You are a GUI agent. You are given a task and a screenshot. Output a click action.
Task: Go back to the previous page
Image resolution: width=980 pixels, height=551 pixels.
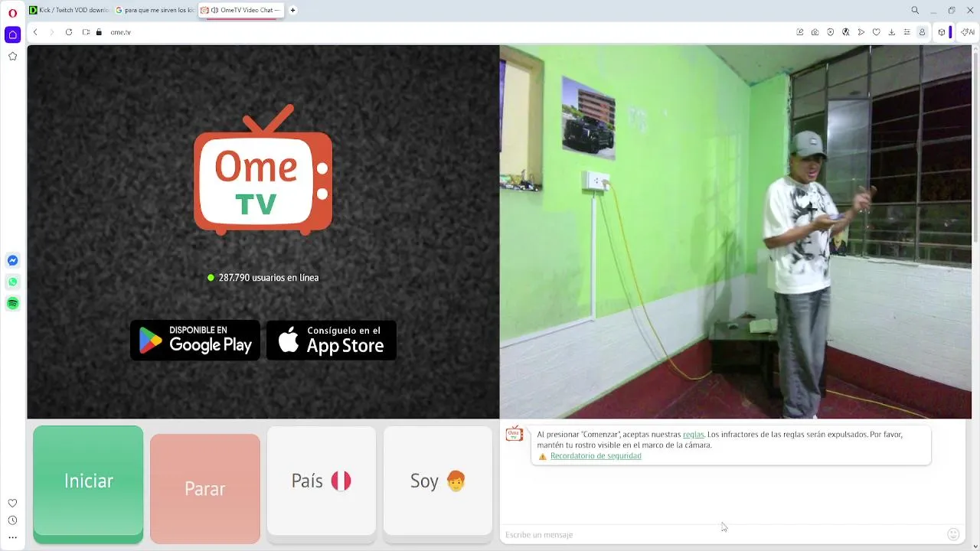(35, 32)
